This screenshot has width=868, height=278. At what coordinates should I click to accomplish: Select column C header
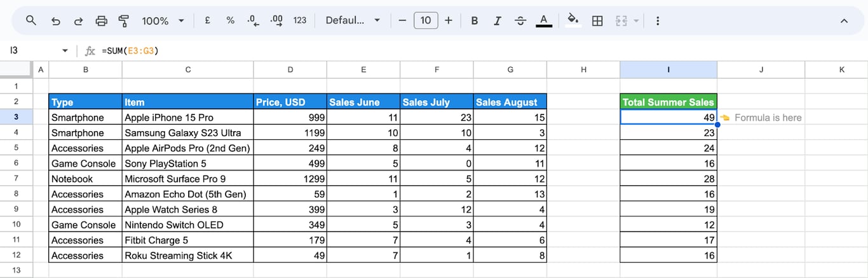(188, 69)
